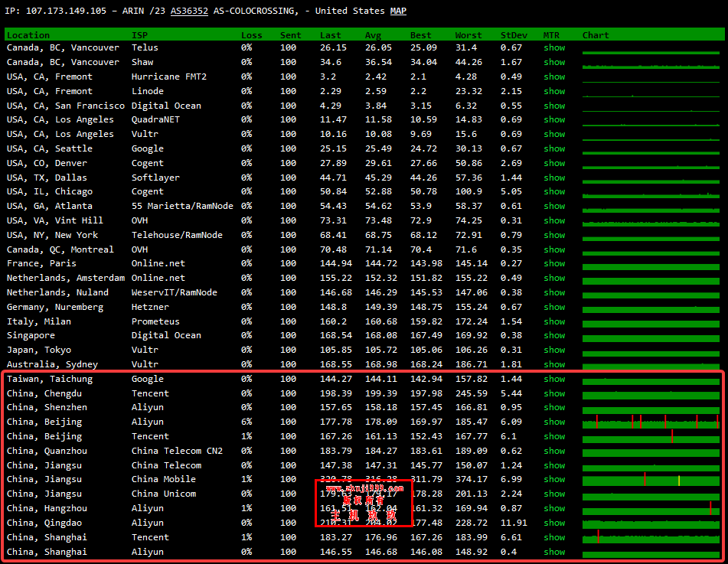
Task: Show MTR for Paris Online.net
Action: tap(554, 264)
